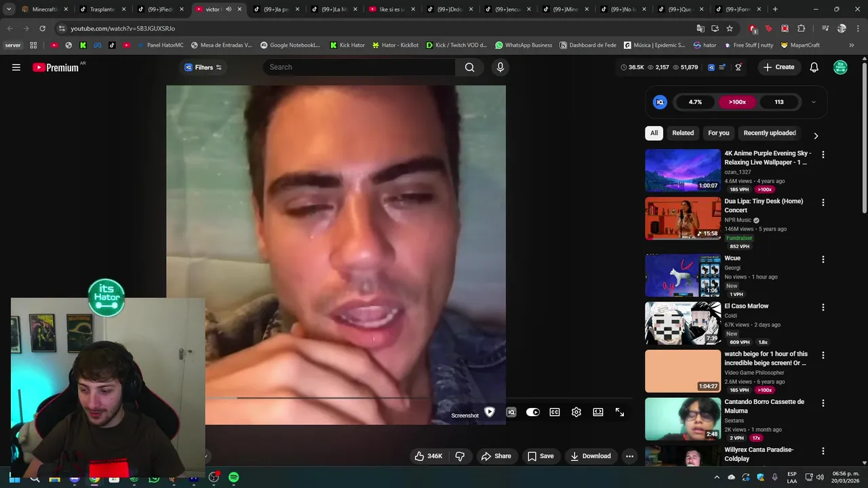Open '4K Anime Purple Evening Sky' thumbnail

pyautogui.click(x=683, y=171)
